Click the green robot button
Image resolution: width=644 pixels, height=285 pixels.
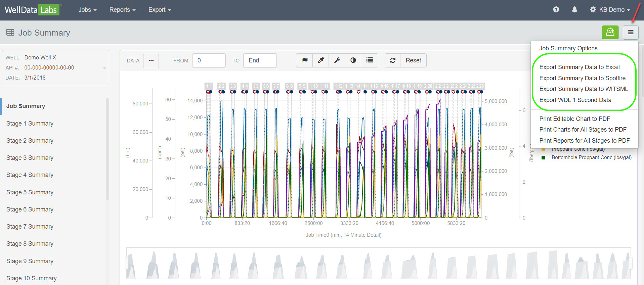[x=610, y=33]
